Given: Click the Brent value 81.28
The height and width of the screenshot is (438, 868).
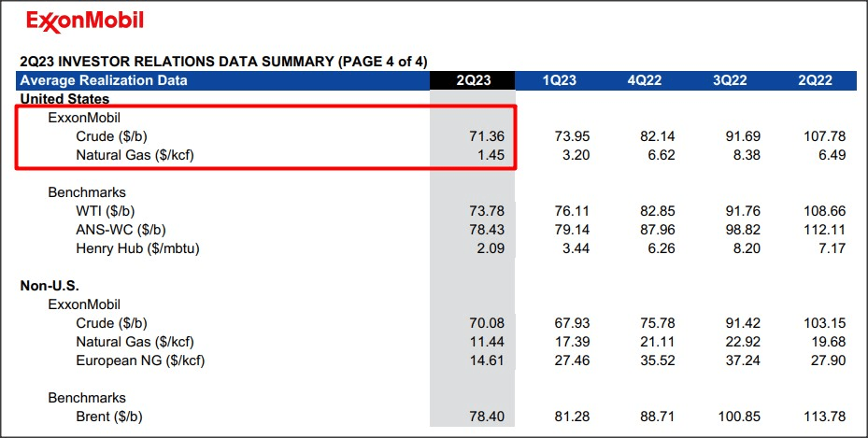Looking at the screenshot, I should pyautogui.click(x=573, y=417).
